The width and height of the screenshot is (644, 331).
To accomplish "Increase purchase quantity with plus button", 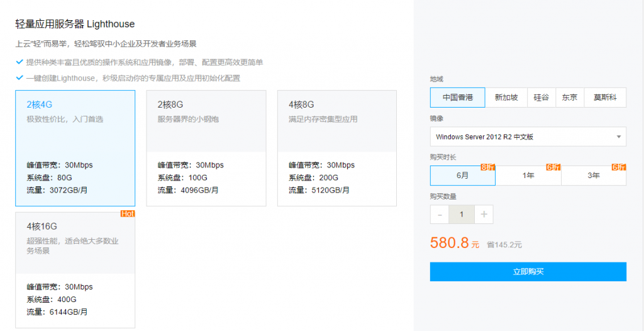I will pyautogui.click(x=484, y=214).
